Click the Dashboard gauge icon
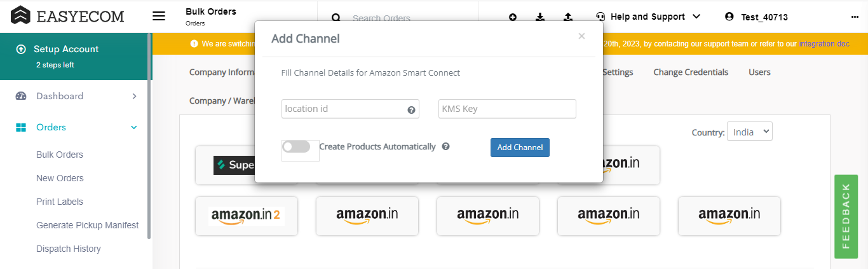This screenshot has height=269, width=868. (x=21, y=96)
